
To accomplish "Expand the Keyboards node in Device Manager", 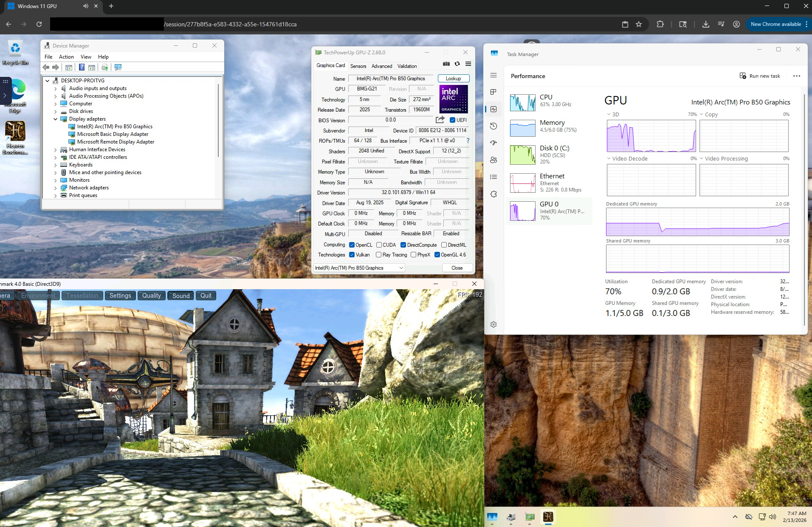I will 55,165.
